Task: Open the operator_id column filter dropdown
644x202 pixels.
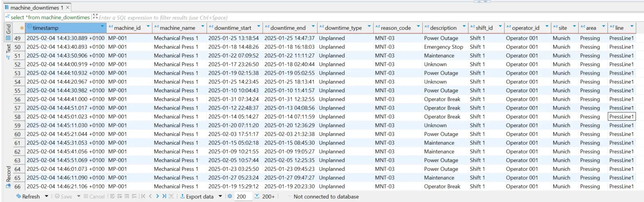Action: tap(547, 26)
